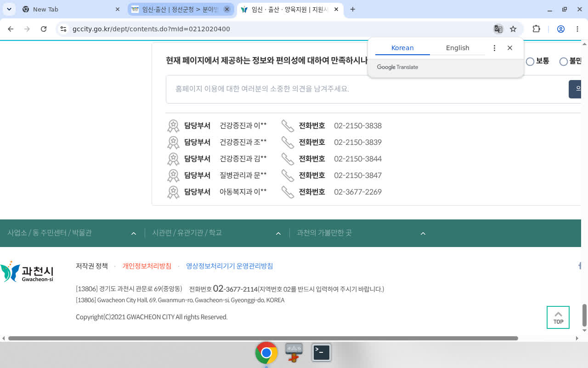Click phone icon beside 02-2150-3838

(x=288, y=126)
